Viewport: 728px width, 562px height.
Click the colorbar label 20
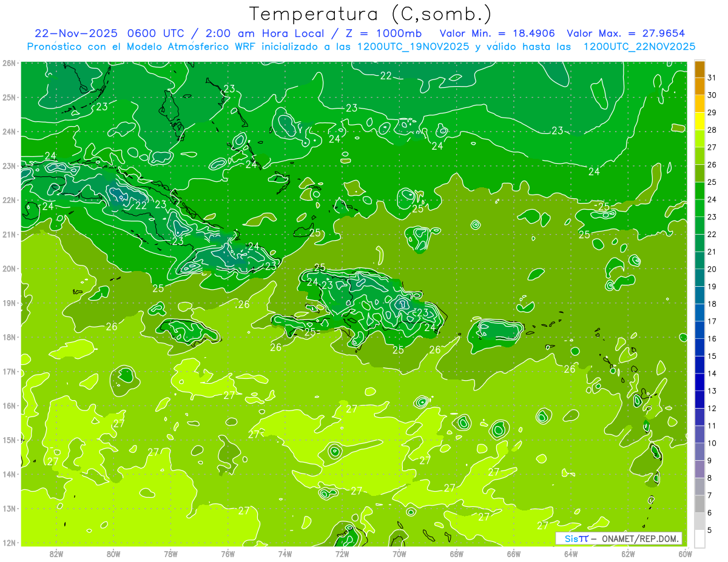(x=712, y=269)
